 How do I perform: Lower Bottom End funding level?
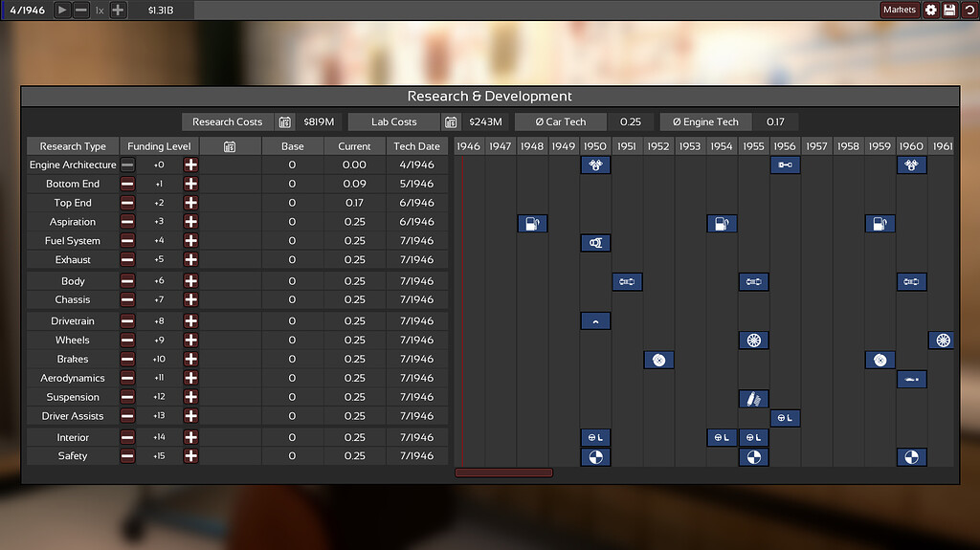click(127, 184)
